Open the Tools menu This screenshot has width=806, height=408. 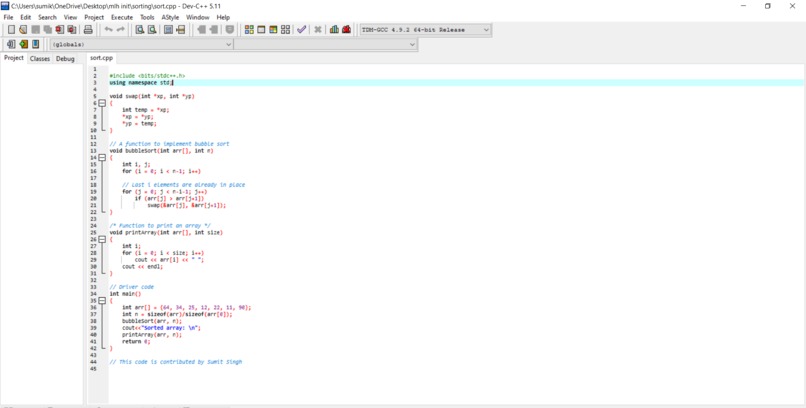point(147,17)
